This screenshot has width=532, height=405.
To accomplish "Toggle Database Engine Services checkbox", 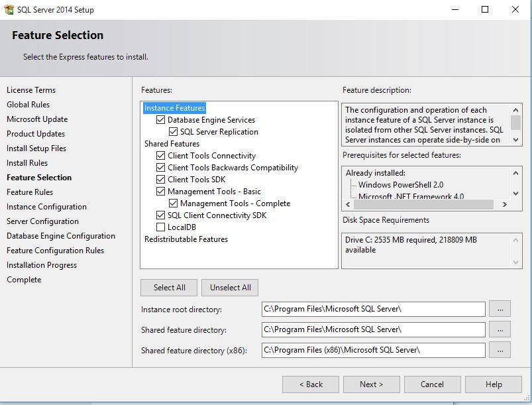I will pyautogui.click(x=160, y=120).
